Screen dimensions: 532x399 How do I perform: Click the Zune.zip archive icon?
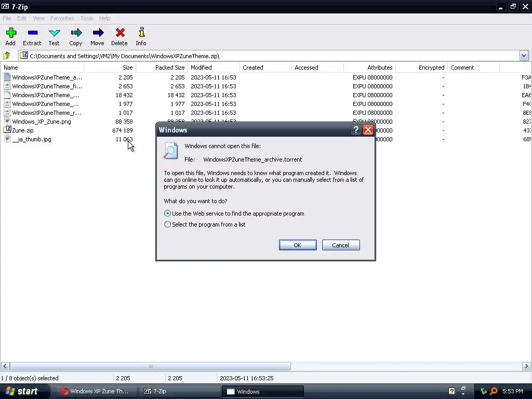(7, 129)
